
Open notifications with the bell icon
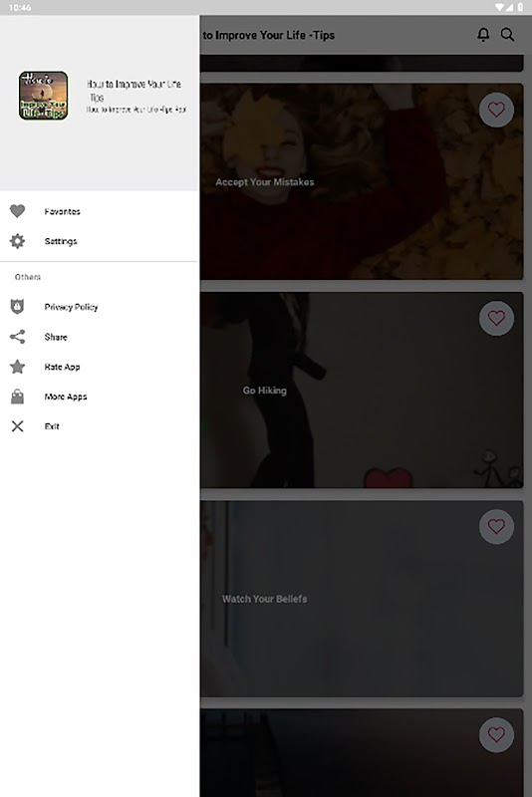coord(483,35)
